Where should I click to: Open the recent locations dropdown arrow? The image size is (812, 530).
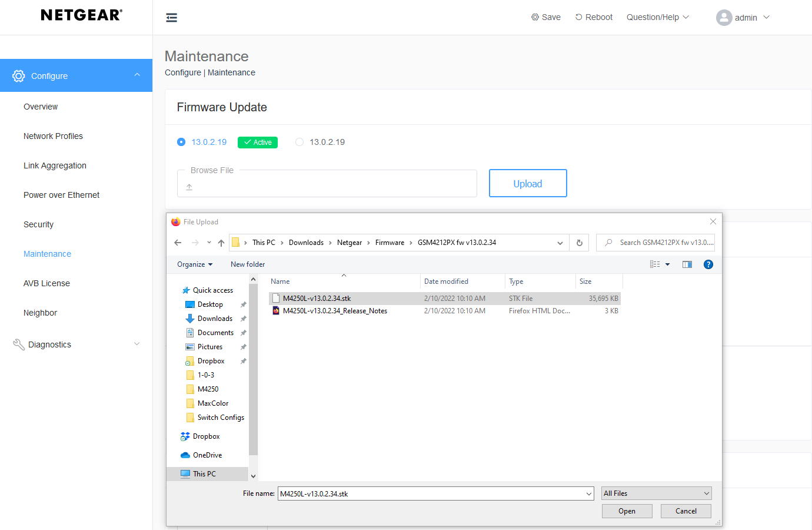(x=209, y=243)
